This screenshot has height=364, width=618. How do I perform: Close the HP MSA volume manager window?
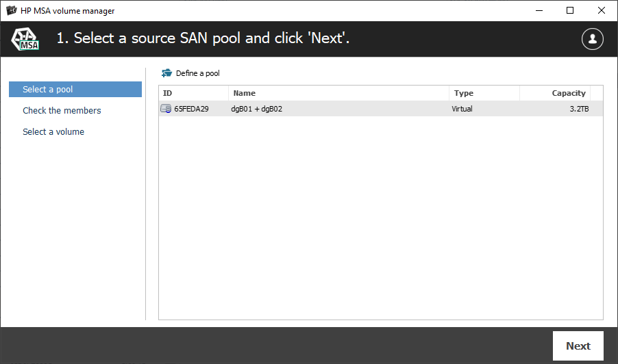coord(602,10)
